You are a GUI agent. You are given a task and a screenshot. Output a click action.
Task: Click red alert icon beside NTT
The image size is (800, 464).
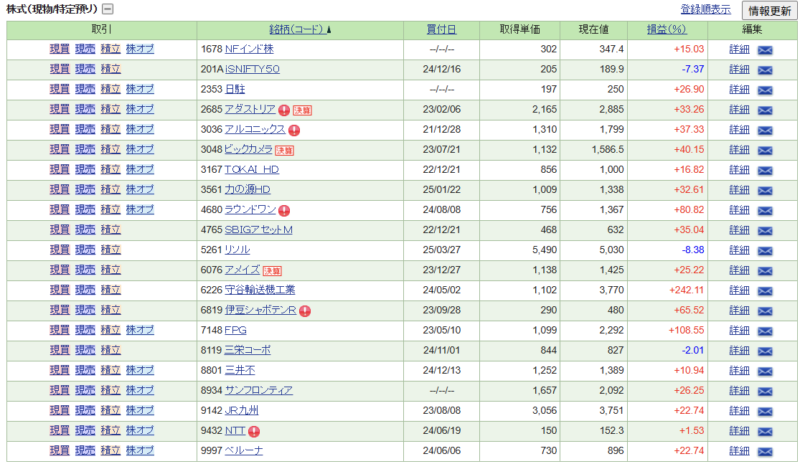tap(254, 431)
